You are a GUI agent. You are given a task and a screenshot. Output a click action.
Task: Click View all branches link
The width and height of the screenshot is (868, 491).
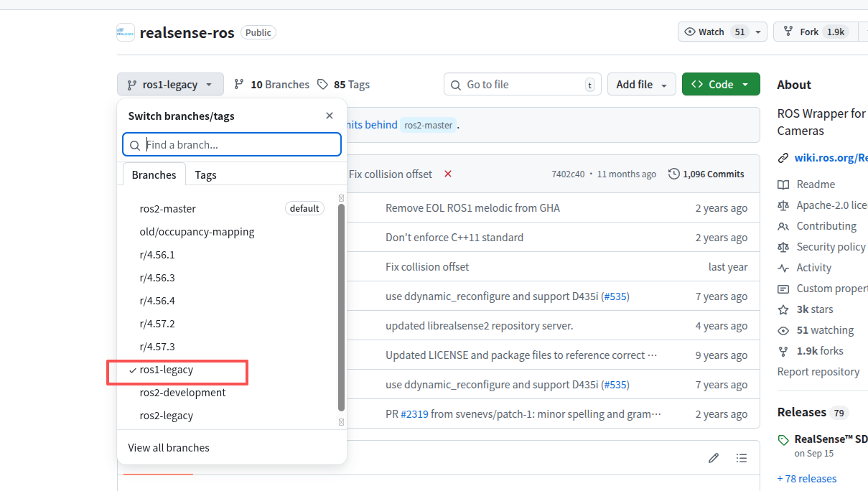pos(169,447)
